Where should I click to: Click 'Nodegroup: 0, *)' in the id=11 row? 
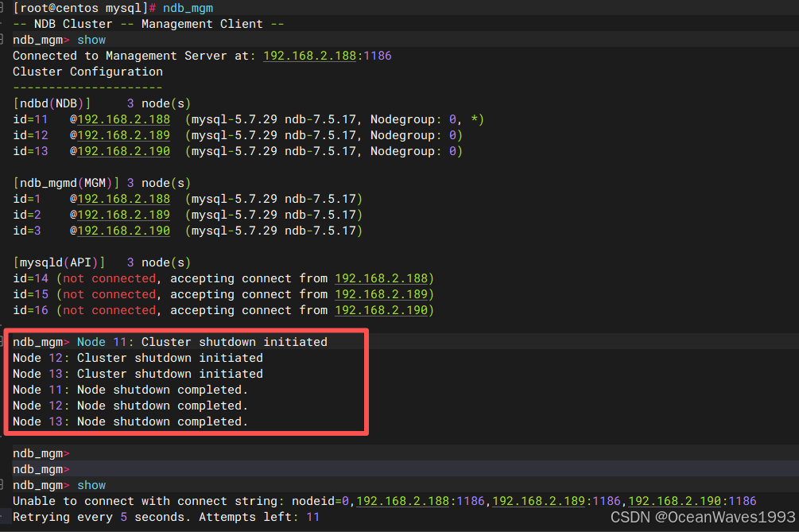coord(427,119)
